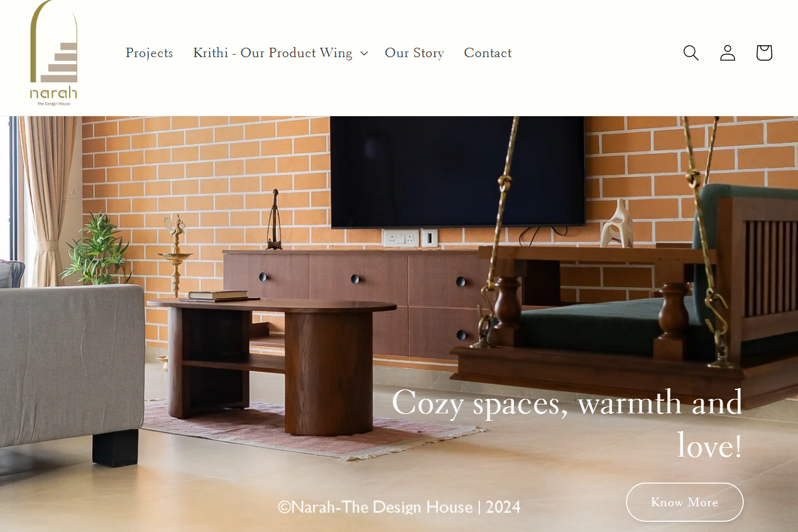Navigate to the Contact page
The width and height of the screenshot is (798, 532).
[488, 53]
